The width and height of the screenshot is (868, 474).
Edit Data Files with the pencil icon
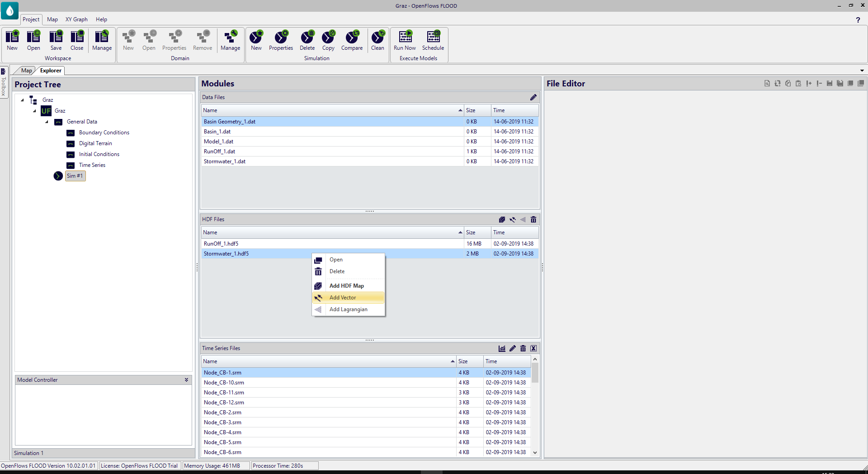[x=533, y=97]
